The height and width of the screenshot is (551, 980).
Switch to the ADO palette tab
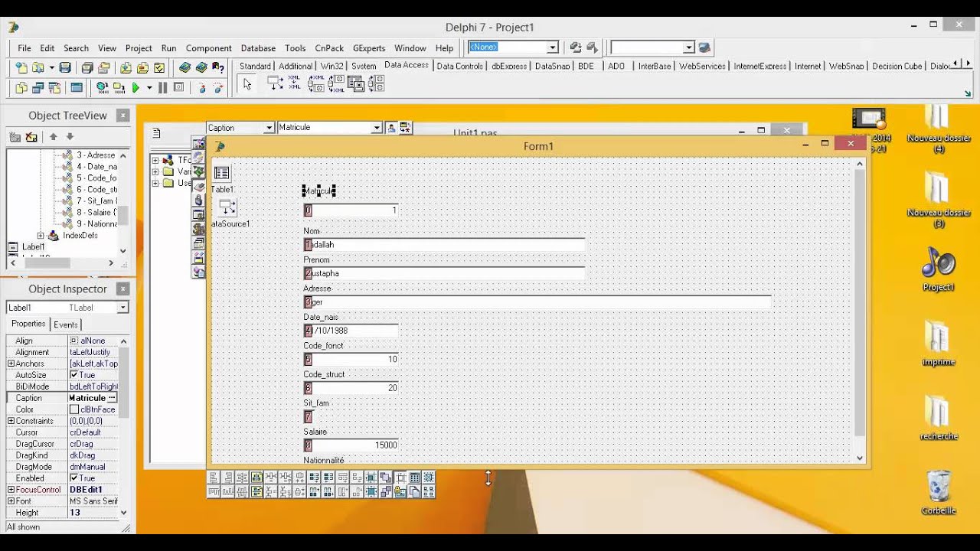tap(616, 67)
